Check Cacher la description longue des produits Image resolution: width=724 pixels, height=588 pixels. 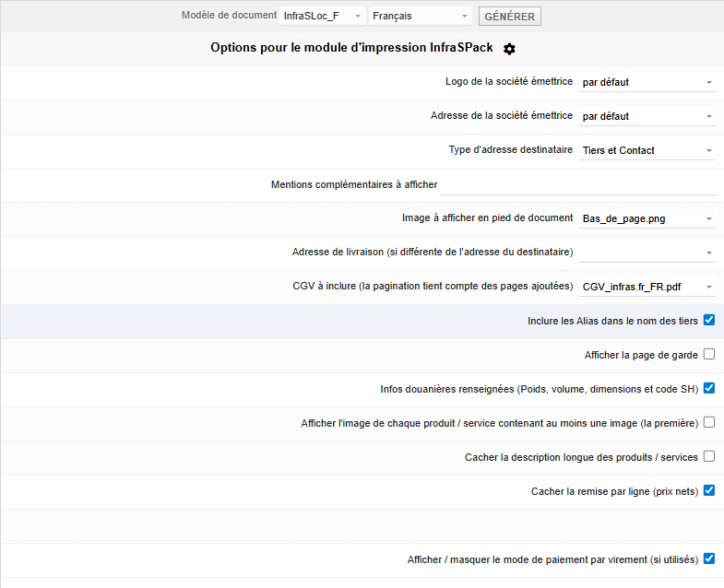coord(709,456)
